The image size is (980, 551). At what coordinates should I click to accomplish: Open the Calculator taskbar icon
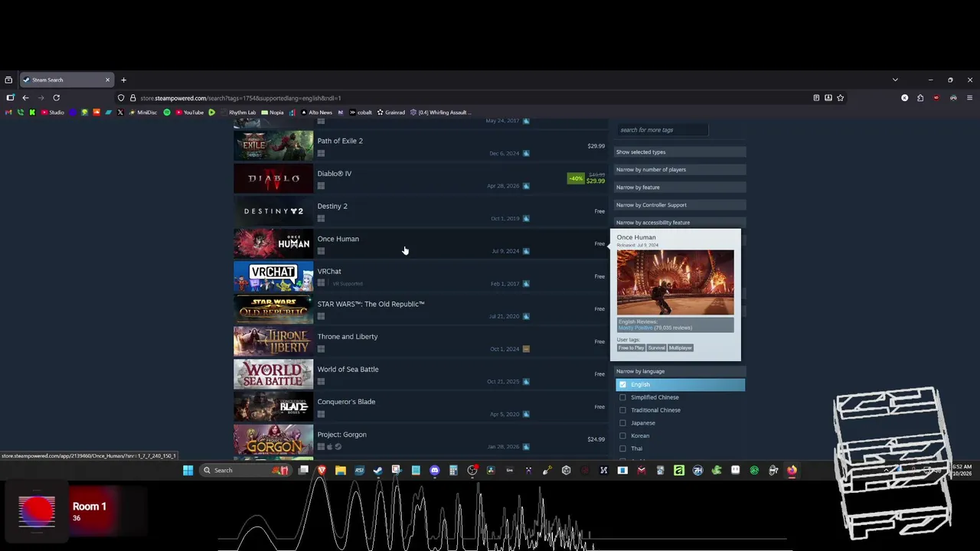(453, 470)
